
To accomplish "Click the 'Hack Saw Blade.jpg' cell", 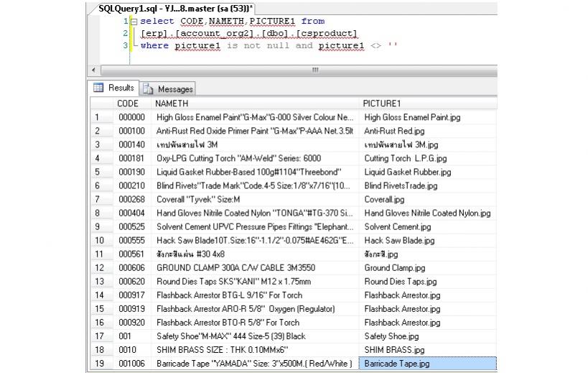I will pyautogui.click(x=428, y=241).
